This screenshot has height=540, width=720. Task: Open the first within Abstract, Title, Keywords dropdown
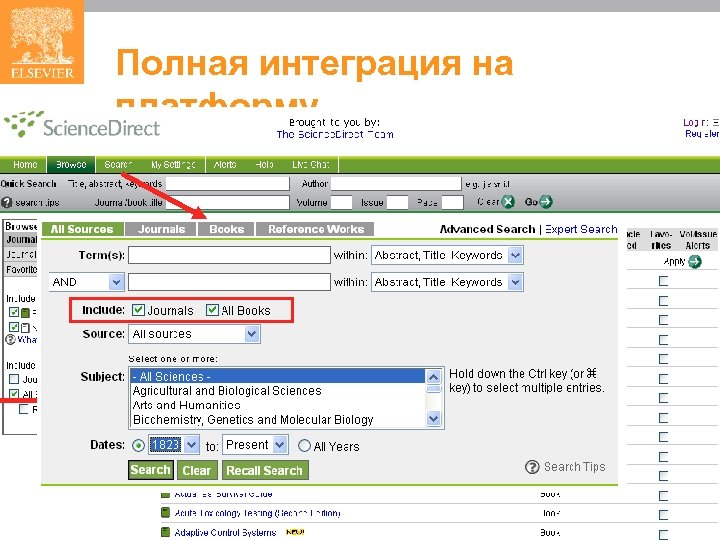pos(447,255)
